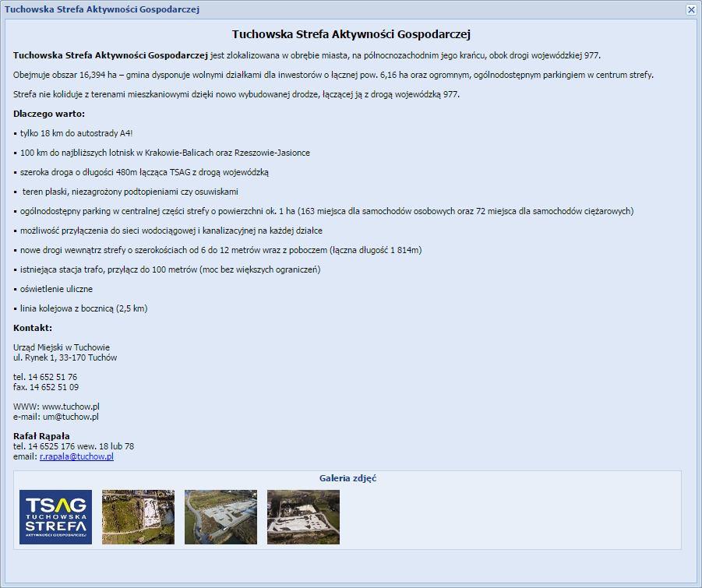702x588 pixels.
Task: Click the first paragraph about drogi wojewódzkiej 977
Action: pos(307,55)
